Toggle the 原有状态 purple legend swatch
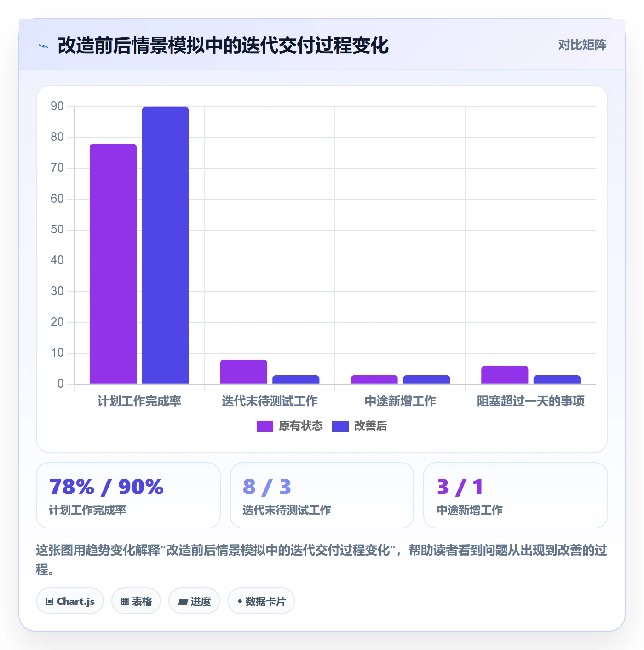The width and height of the screenshot is (644, 650). [265, 426]
